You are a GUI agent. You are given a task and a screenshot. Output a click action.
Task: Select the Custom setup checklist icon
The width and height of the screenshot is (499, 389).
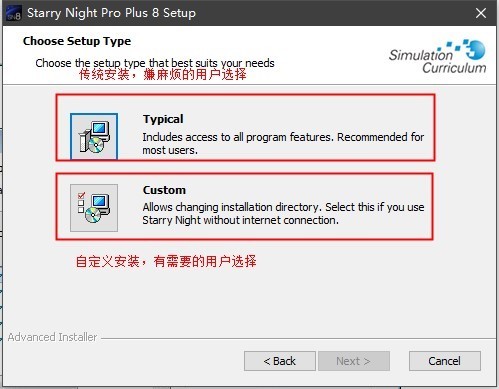[x=94, y=208]
